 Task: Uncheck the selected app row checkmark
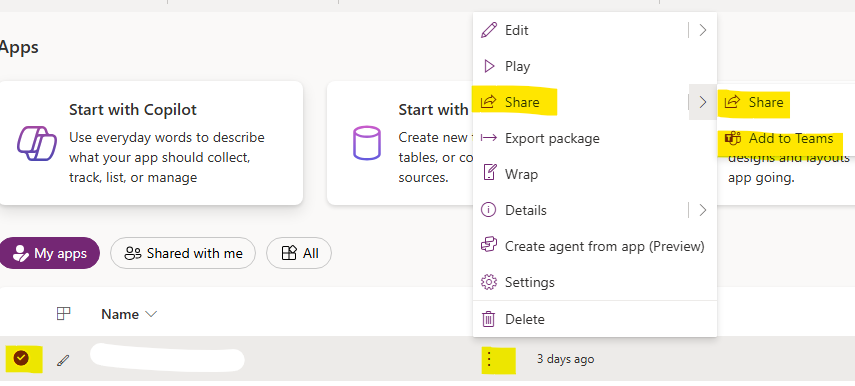click(x=21, y=358)
